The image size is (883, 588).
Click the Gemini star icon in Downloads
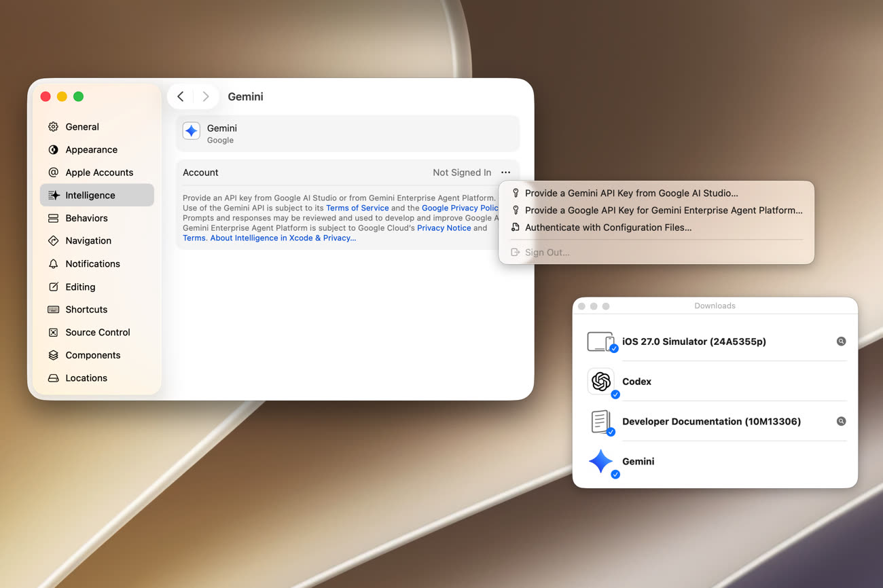point(601,462)
